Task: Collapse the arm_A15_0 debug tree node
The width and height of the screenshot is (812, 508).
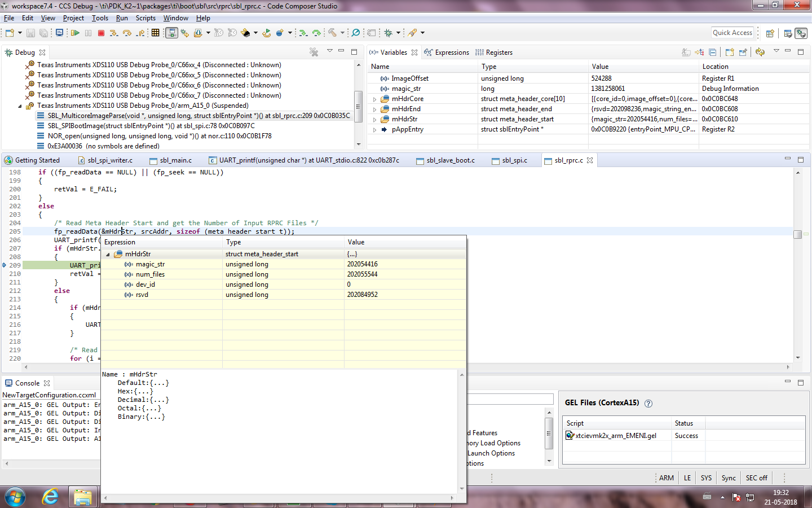Action: [20, 106]
